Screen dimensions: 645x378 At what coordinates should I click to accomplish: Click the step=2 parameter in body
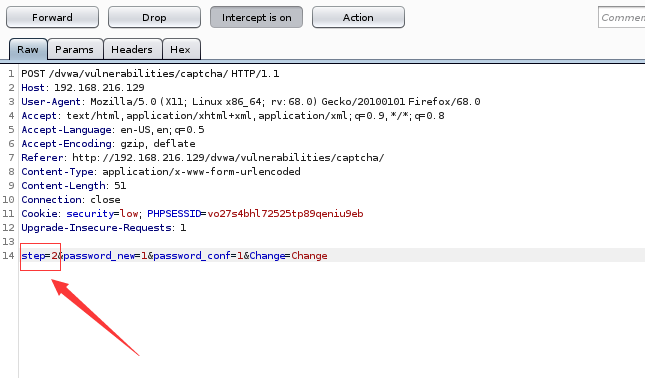(39, 256)
